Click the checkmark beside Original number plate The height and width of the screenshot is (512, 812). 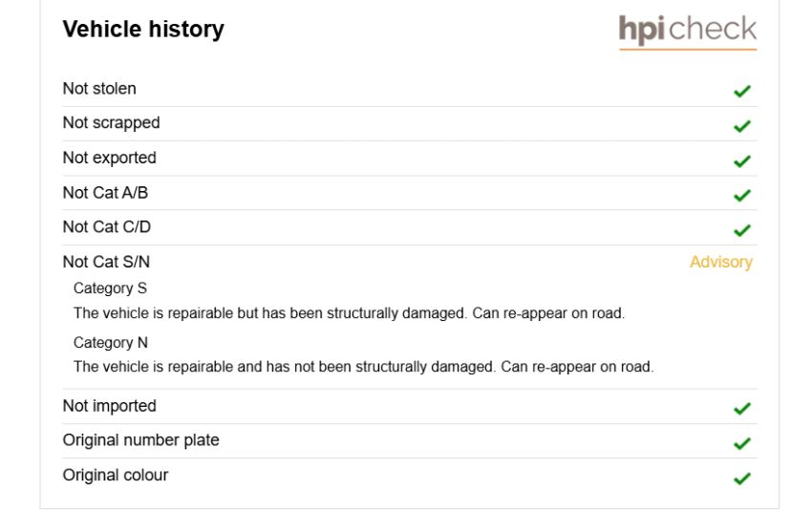pyautogui.click(x=741, y=443)
